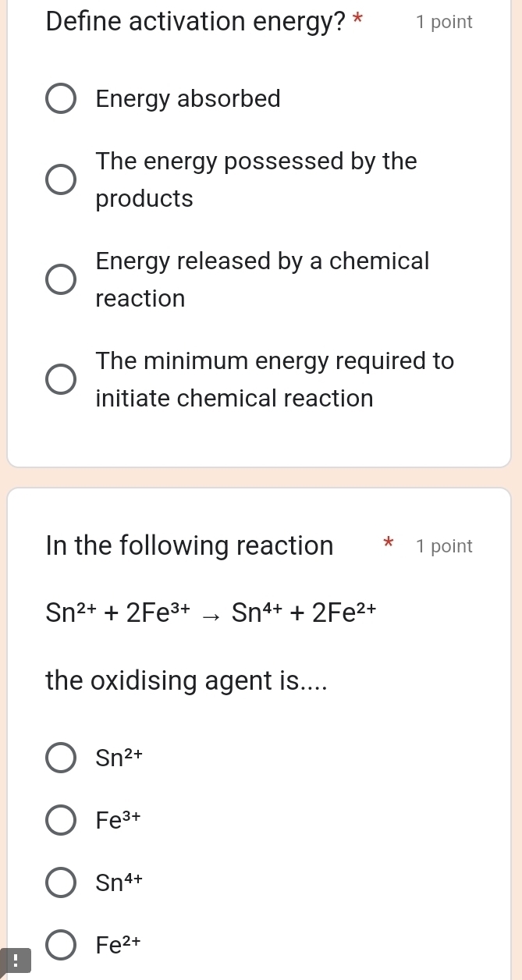The width and height of the screenshot is (522, 980).
Task: Select the "Energy absorbed" radio button
Action: 61,98
